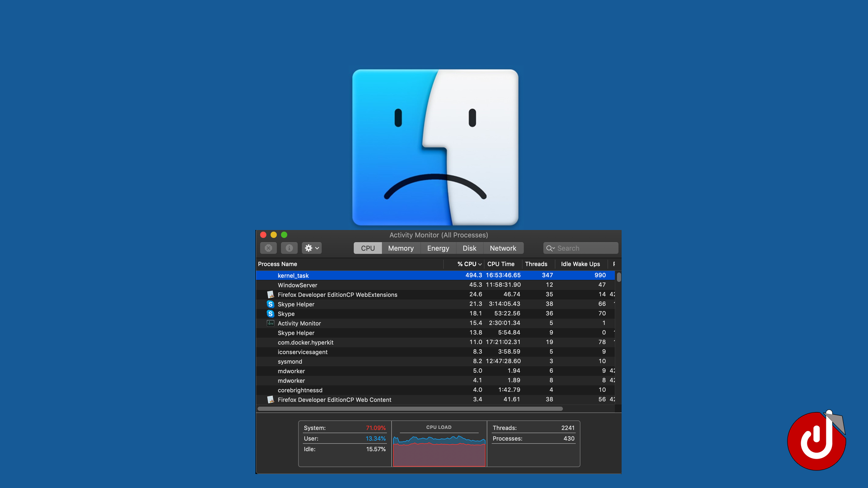The image size is (868, 488).
Task: Open the Disk tab
Action: tap(469, 248)
